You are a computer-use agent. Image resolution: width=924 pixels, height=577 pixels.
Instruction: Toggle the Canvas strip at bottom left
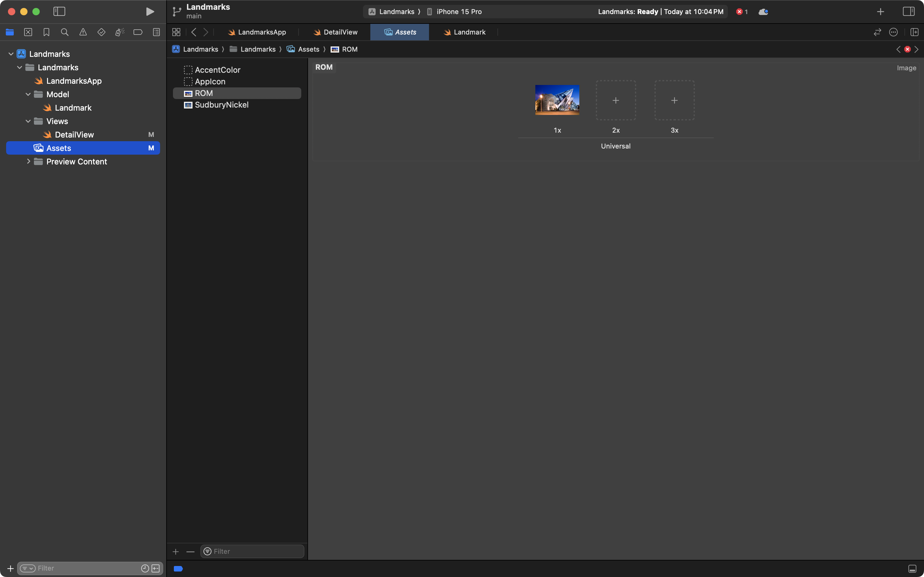coord(178,568)
